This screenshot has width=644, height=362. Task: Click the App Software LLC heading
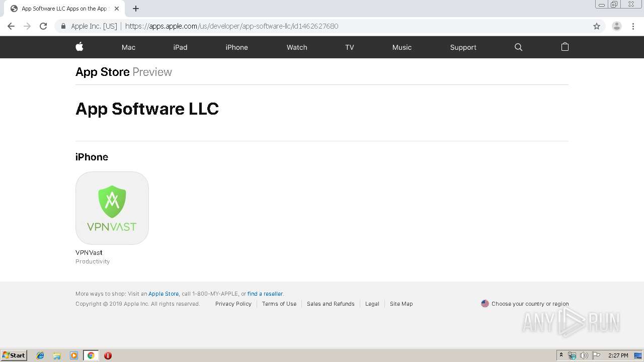coord(147,109)
